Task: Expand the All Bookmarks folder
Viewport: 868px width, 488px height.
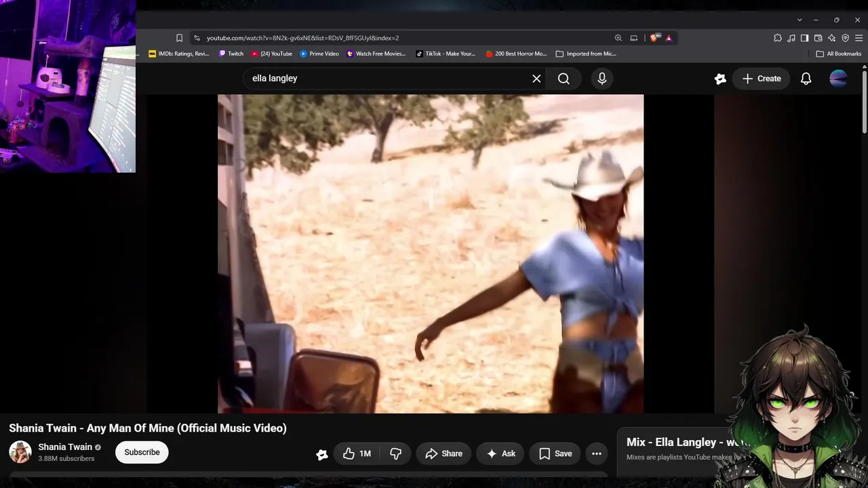Action: pyautogui.click(x=839, y=54)
